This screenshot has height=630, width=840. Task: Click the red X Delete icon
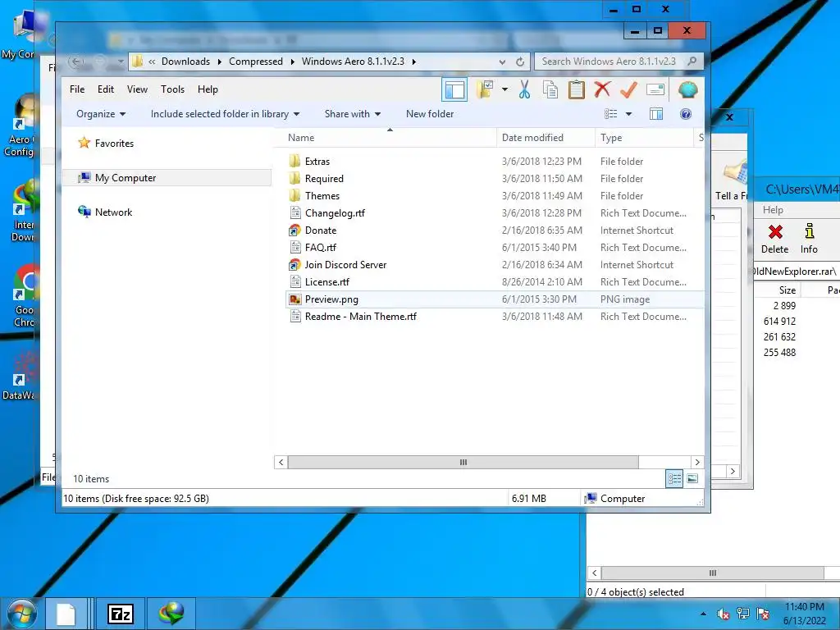coord(602,89)
